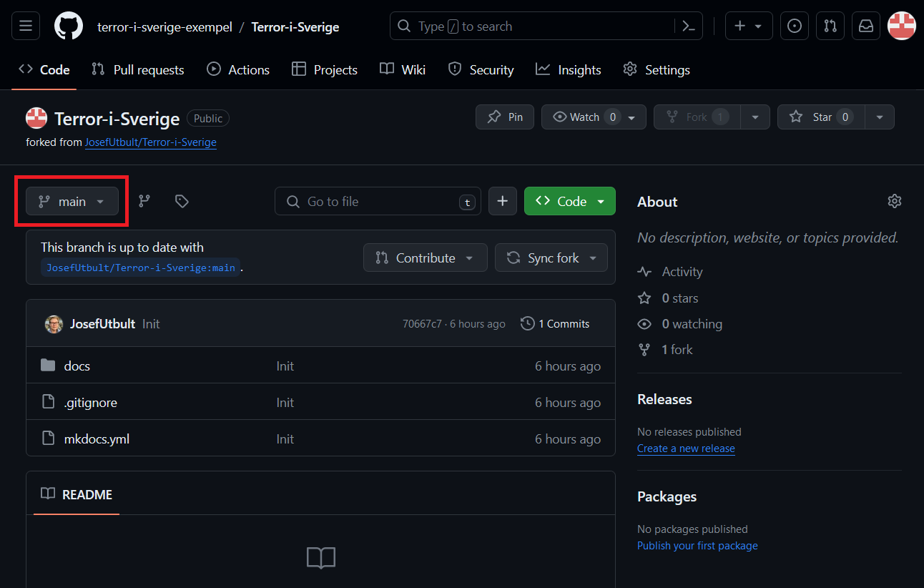924x588 pixels.
Task: Pin the repository
Action: (x=505, y=117)
